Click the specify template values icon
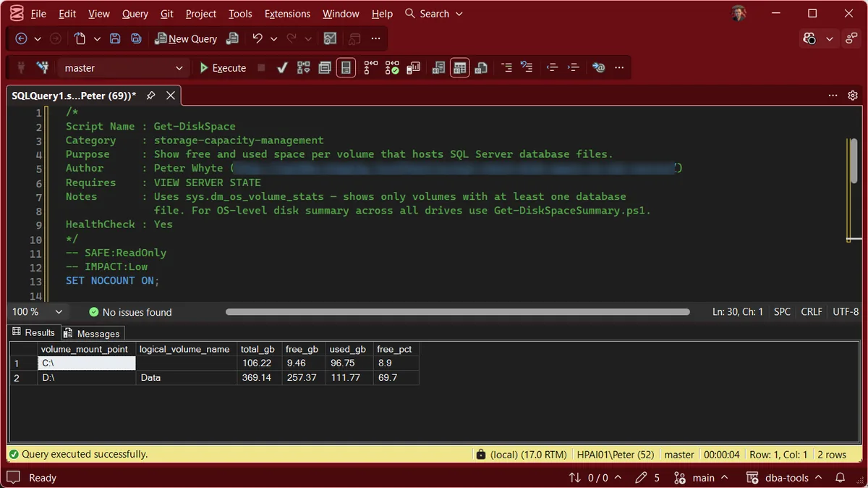The image size is (868, 488). pos(598,67)
